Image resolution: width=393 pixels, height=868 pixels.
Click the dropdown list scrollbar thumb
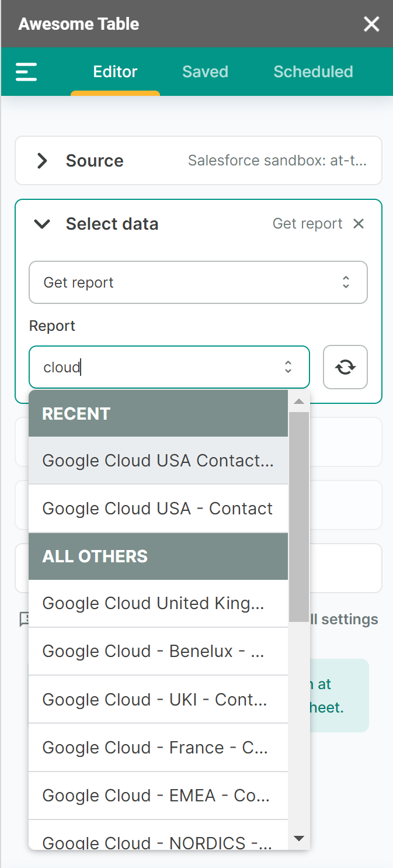tap(299, 517)
